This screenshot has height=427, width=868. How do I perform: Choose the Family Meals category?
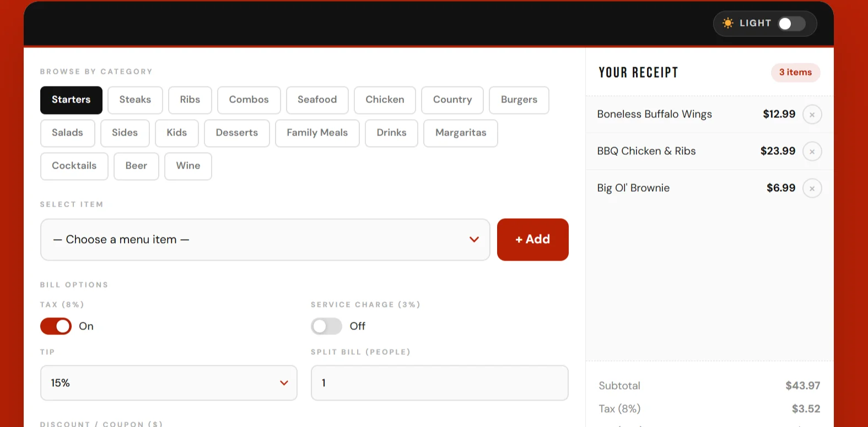coord(317,133)
